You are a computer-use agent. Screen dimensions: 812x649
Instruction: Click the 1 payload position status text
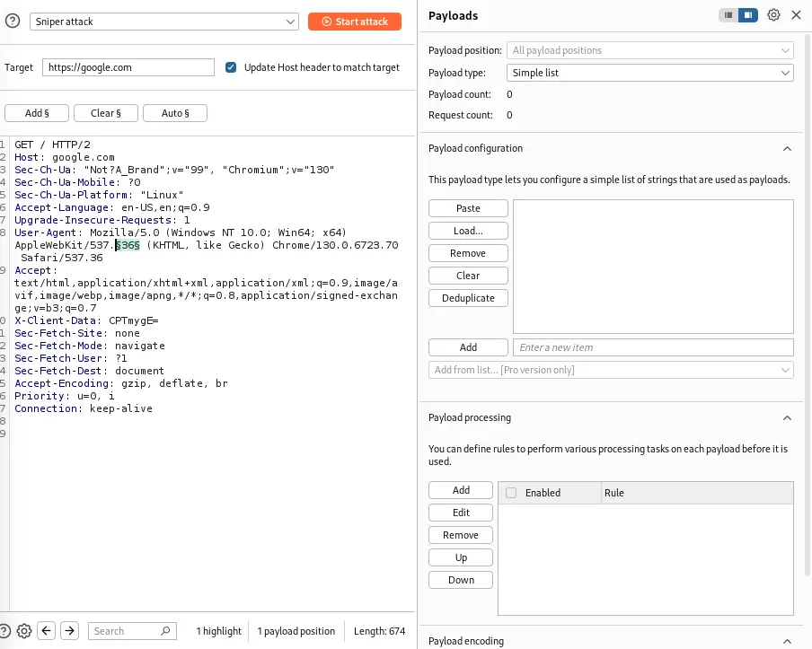[x=296, y=631]
